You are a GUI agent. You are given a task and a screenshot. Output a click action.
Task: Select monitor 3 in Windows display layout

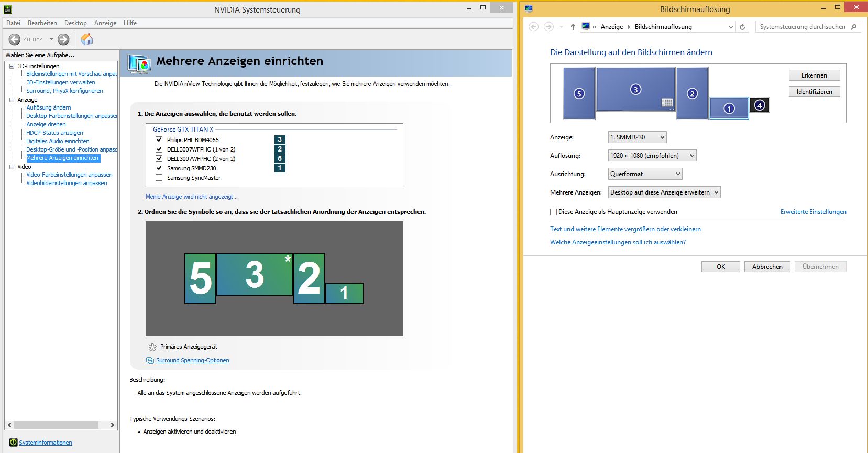(x=635, y=89)
